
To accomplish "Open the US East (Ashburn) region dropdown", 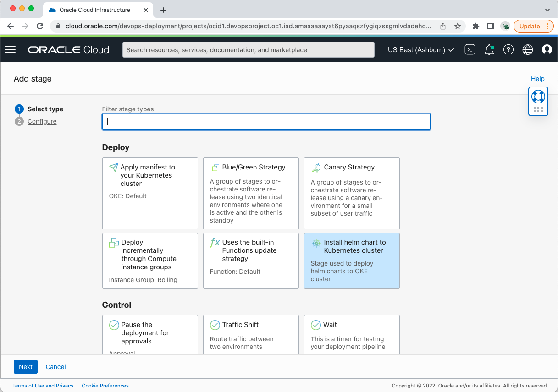I will click(x=420, y=49).
